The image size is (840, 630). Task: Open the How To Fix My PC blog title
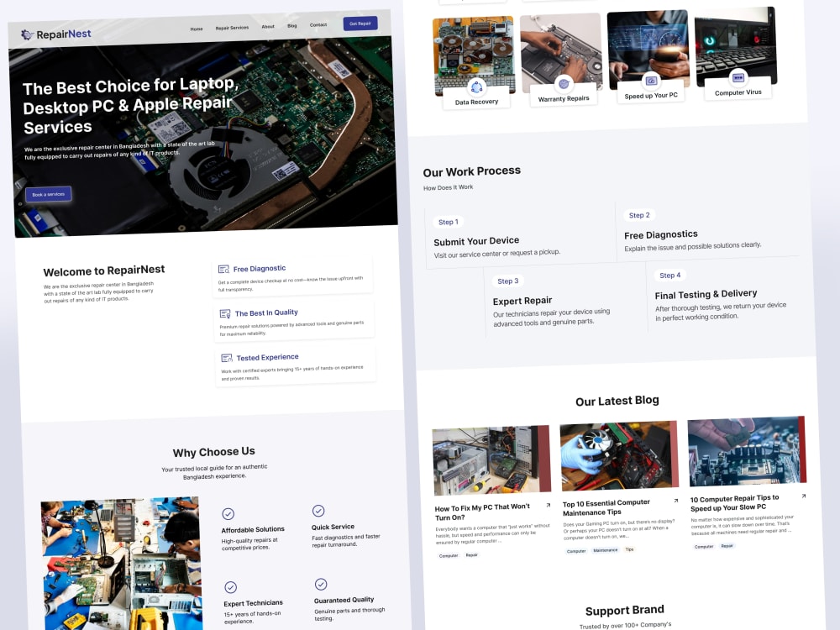[482, 512]
